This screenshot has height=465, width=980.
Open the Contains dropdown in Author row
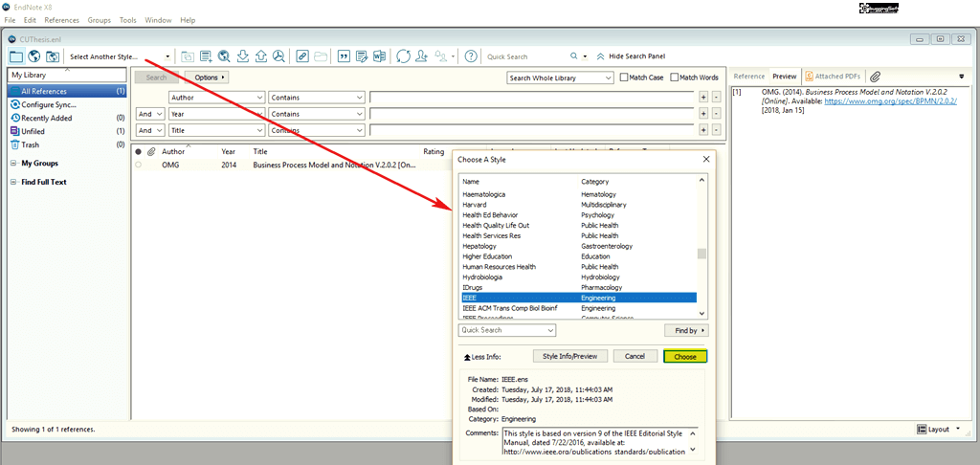pos(316,98)
